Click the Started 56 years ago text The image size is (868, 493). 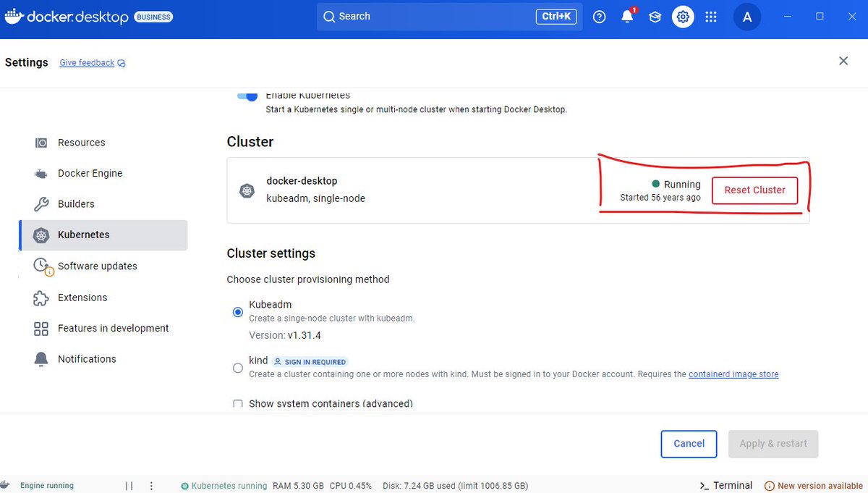[660, 198]
